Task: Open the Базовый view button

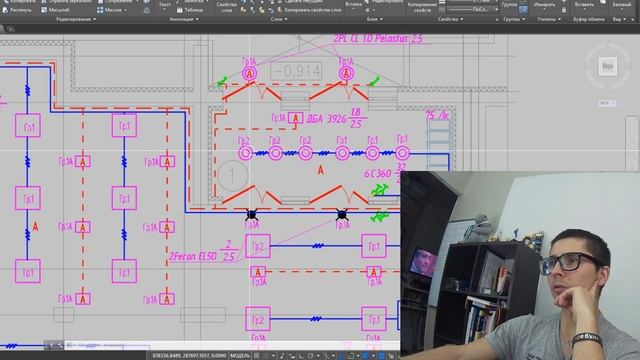Action: (622, 5)
